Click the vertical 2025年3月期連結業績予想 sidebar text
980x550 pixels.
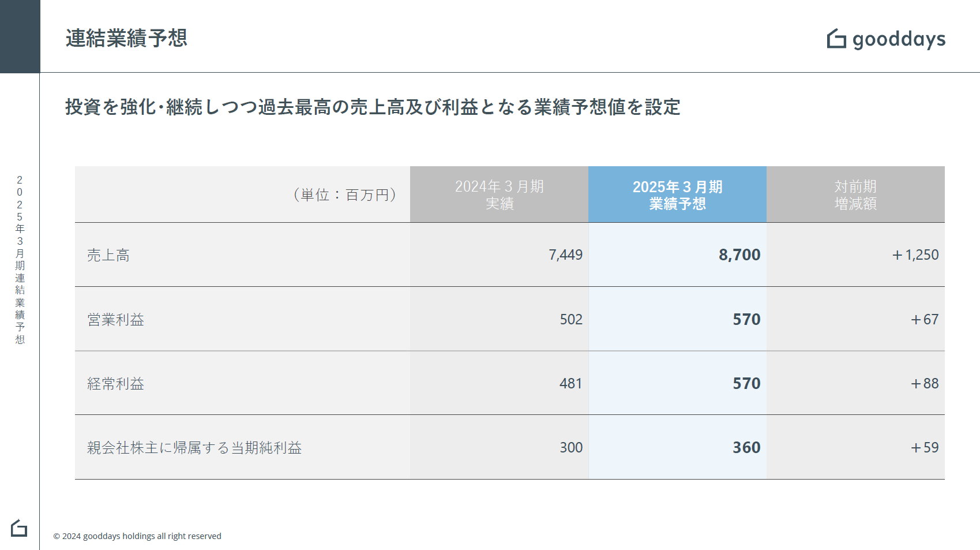(20, 260)
